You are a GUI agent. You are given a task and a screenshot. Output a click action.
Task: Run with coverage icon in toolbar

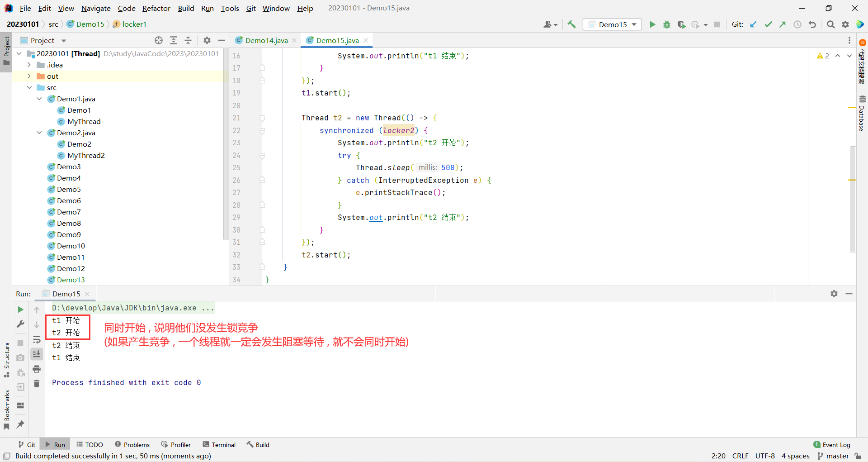click(681, 24)
